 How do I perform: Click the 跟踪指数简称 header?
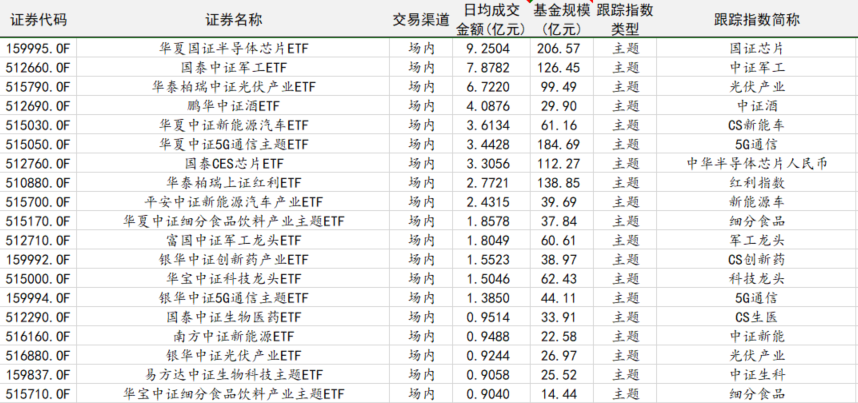[757, 20]
